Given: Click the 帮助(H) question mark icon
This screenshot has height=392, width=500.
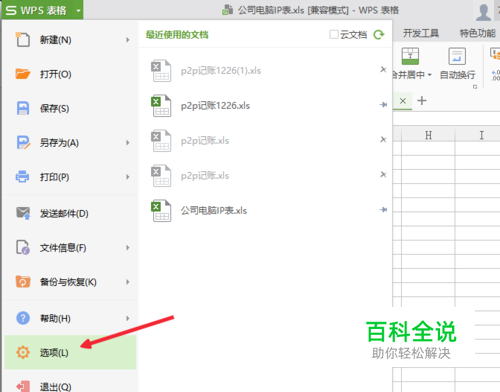Looking at the screenshot, I should pos(23,318).
